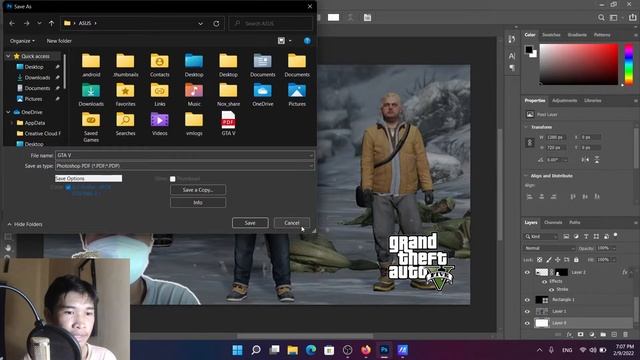640x360 pixels.
Task: Open the layer Kind filter dropdown
Action: [x=541, y=236]
